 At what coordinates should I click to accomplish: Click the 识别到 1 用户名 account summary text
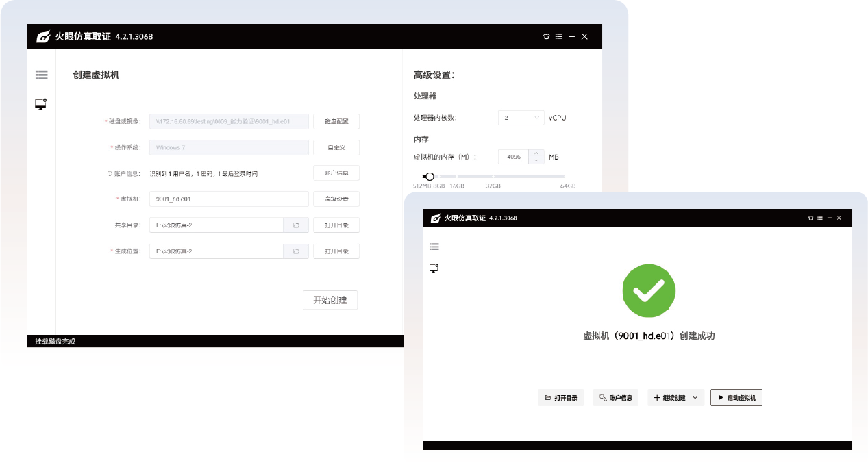tap(204, 174)
